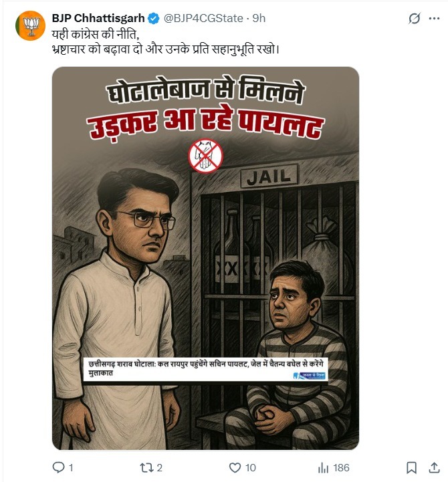Open the BJP Chhattisgarh display name link
448x482 pixels.
(98, 19)
